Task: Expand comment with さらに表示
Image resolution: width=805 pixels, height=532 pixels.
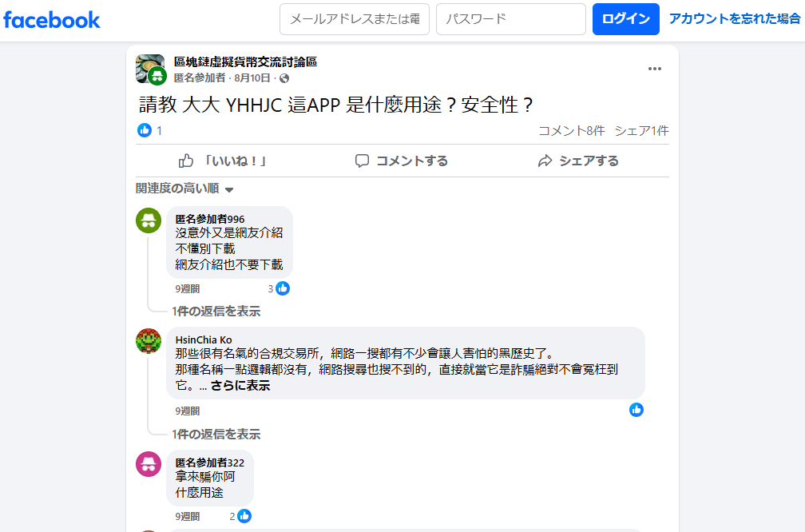Action: click(240, 386)
